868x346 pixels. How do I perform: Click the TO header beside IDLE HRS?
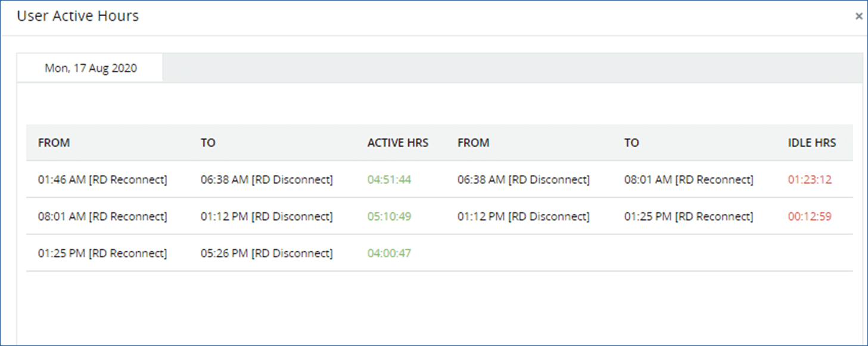[631, 143]
